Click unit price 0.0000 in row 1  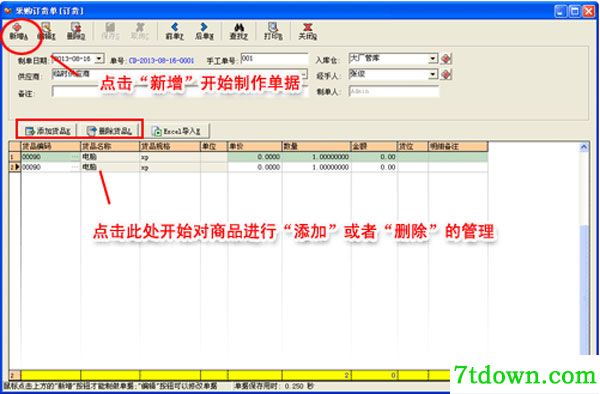[255, 157]
